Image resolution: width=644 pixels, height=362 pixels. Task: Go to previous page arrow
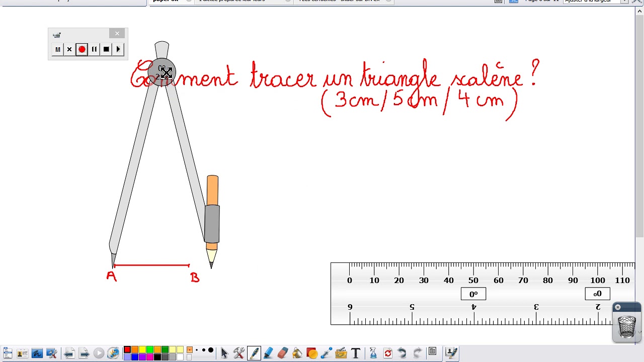tap(69, 353)
